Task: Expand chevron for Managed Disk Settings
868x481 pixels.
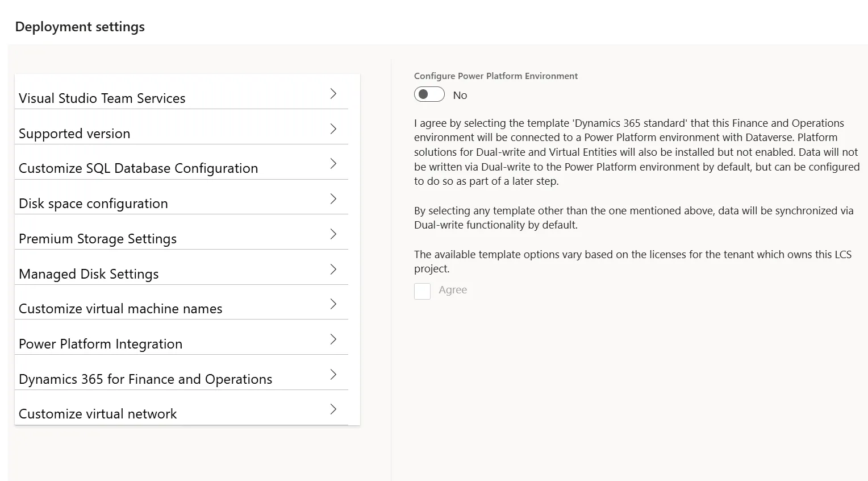Action: [333, 269]
